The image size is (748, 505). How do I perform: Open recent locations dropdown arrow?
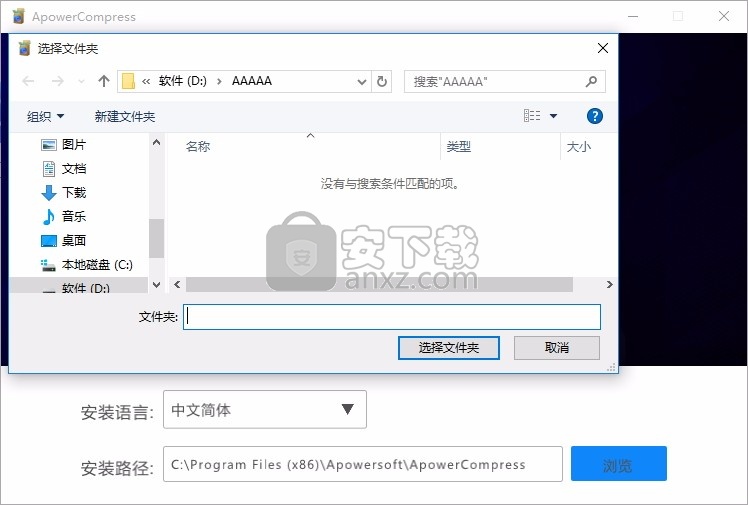81,82
